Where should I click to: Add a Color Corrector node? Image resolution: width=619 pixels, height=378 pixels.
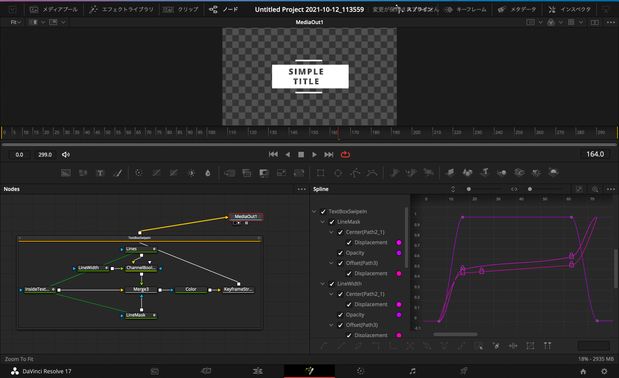[139, 172]
